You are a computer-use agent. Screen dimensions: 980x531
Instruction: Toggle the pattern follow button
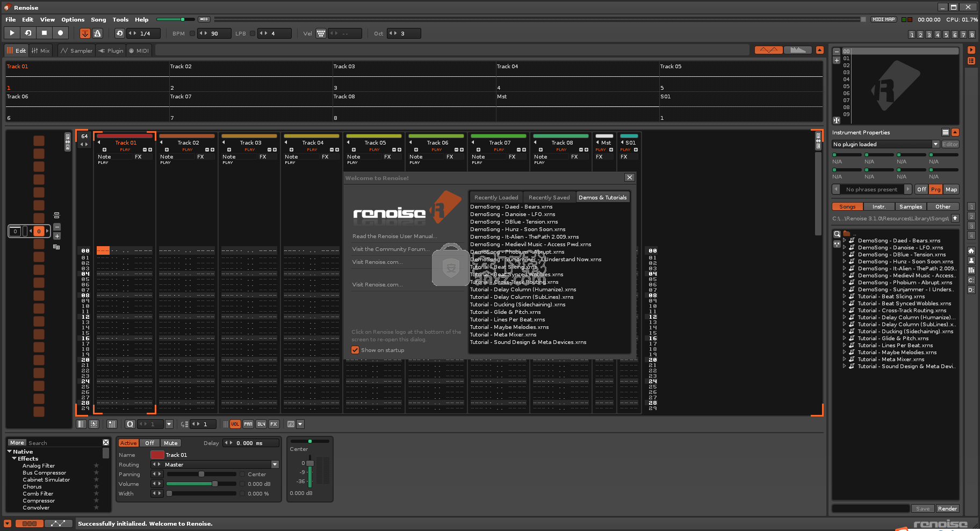point(85,33)
